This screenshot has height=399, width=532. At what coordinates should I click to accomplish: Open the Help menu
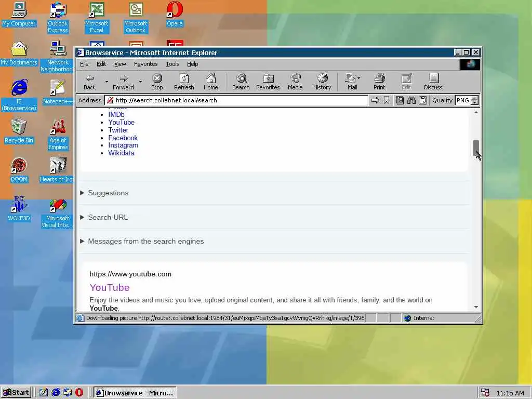[192, 64]
